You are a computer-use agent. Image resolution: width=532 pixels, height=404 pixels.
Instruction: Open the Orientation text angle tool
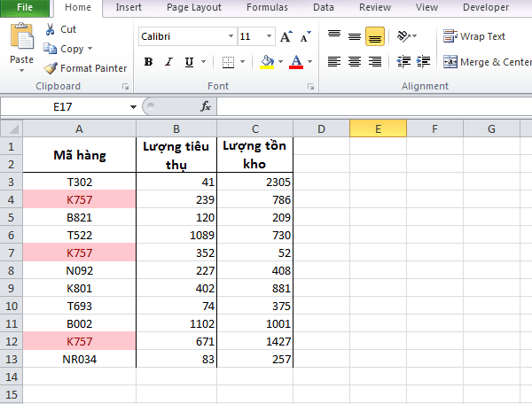407,36
